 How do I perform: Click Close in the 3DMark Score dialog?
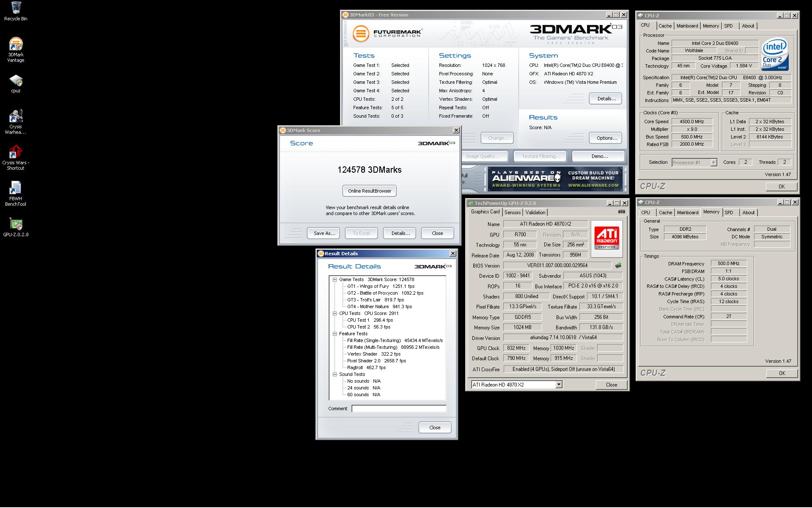pos(437,233)
